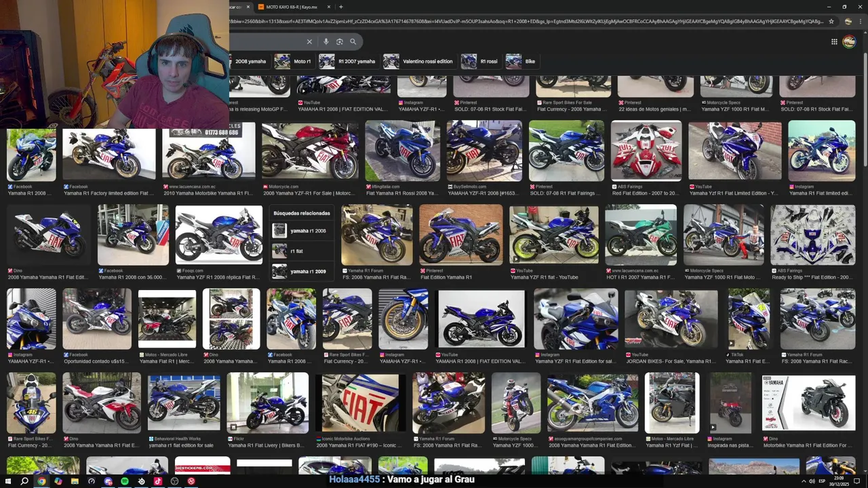This screenshot has height=488, width=868.
Task: Open 'Yamaha YZF R1 fiat - YouTube' image
Action: (x=553, y=235)
